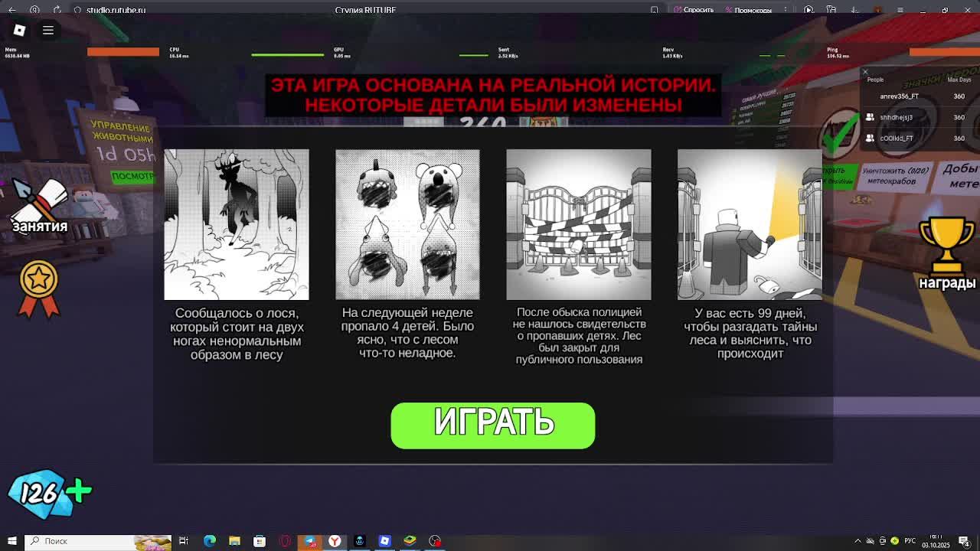
Task: Open BlueStacks taskbar icon
Action: tap(410, 541)
